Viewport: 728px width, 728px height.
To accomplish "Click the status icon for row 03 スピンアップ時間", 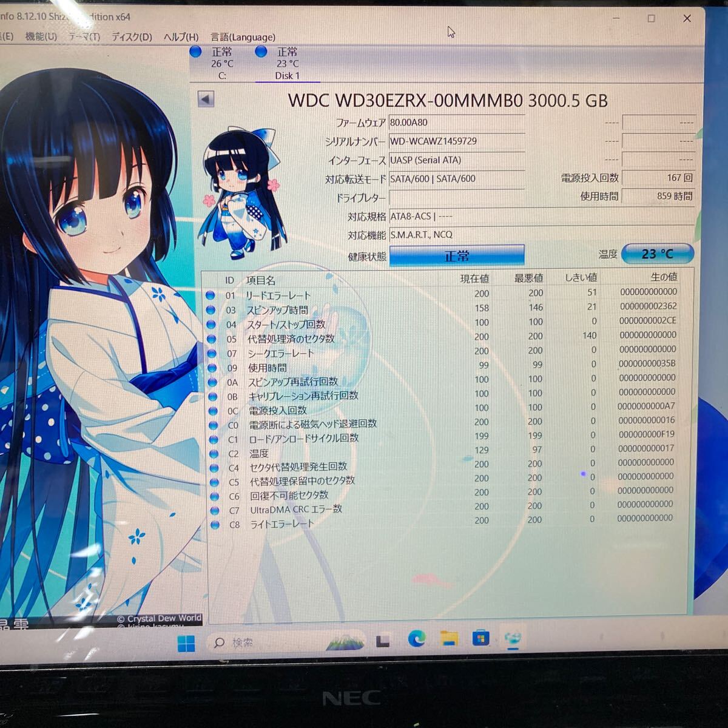I will click(x=211, y=310).
